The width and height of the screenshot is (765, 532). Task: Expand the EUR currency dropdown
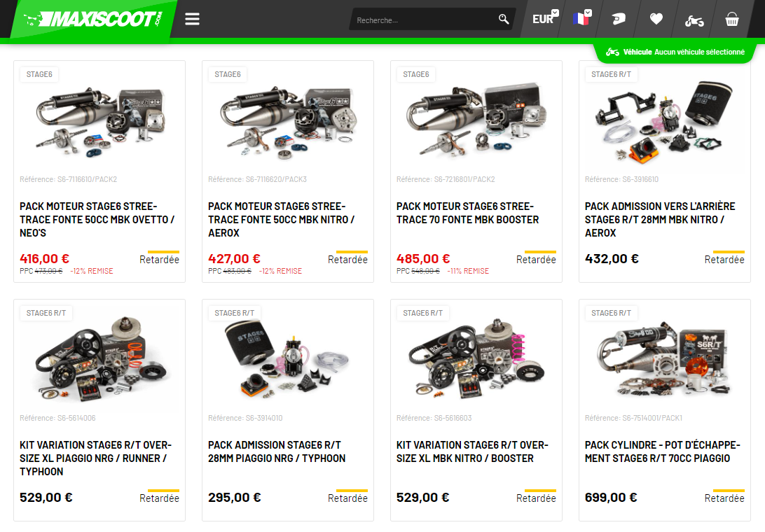click(x=546, y=18)
